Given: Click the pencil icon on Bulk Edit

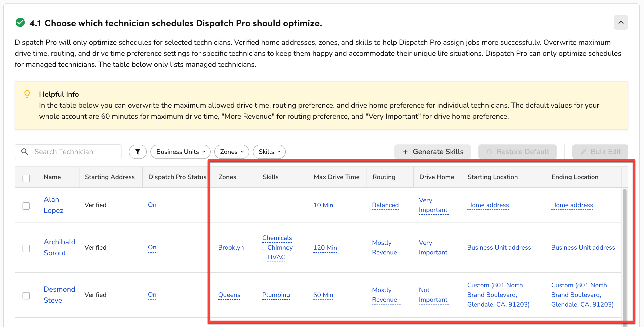Looking at the screenshot, I should coord(583,152).
